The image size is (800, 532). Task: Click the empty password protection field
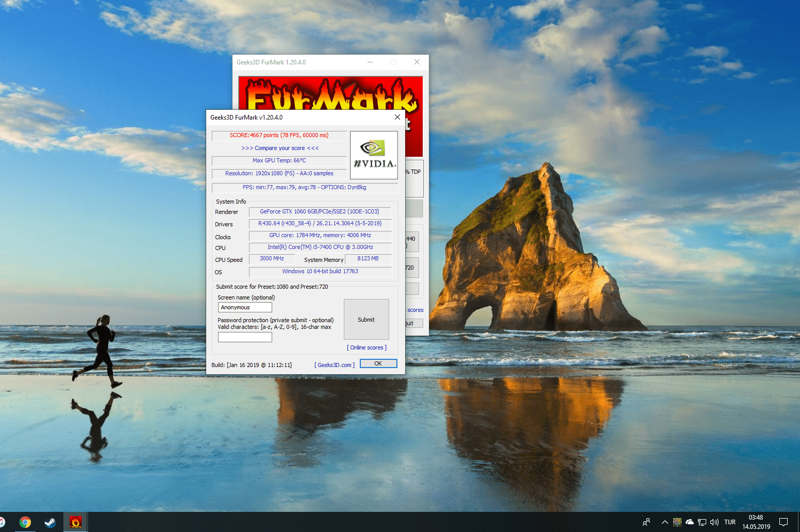coord(245,337)
